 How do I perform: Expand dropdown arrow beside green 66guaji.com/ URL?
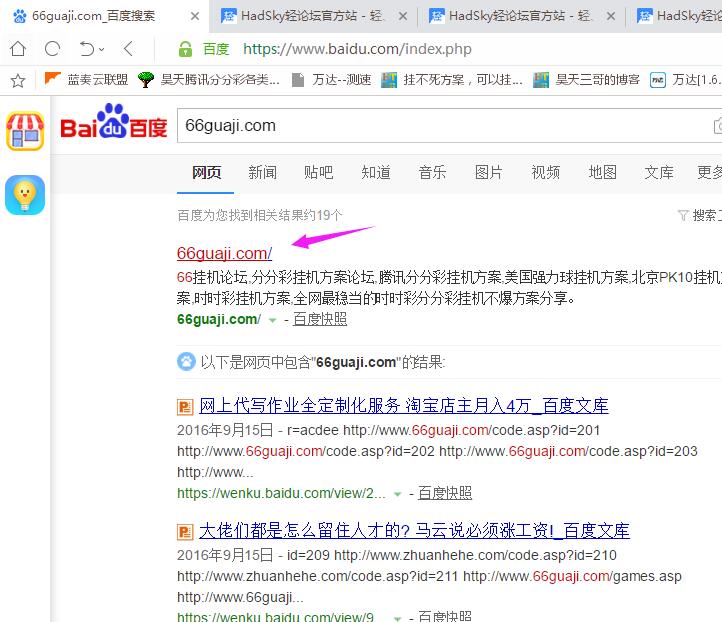coord(272,320)
